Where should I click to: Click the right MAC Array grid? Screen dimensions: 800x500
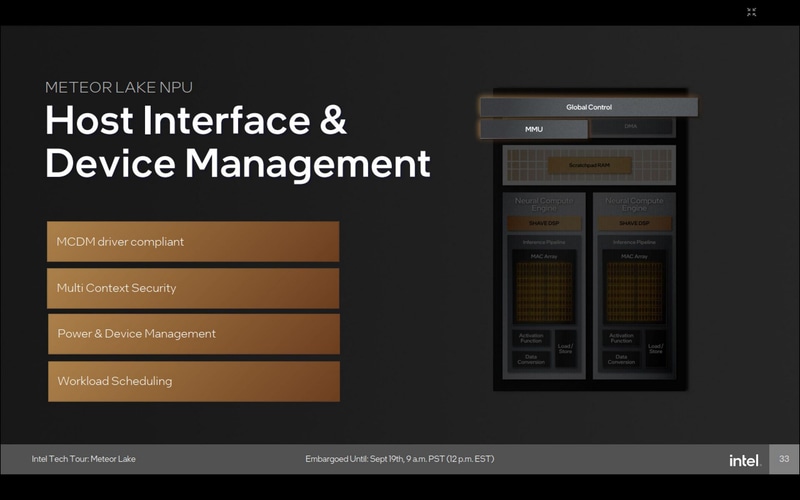tap(634, 292)
